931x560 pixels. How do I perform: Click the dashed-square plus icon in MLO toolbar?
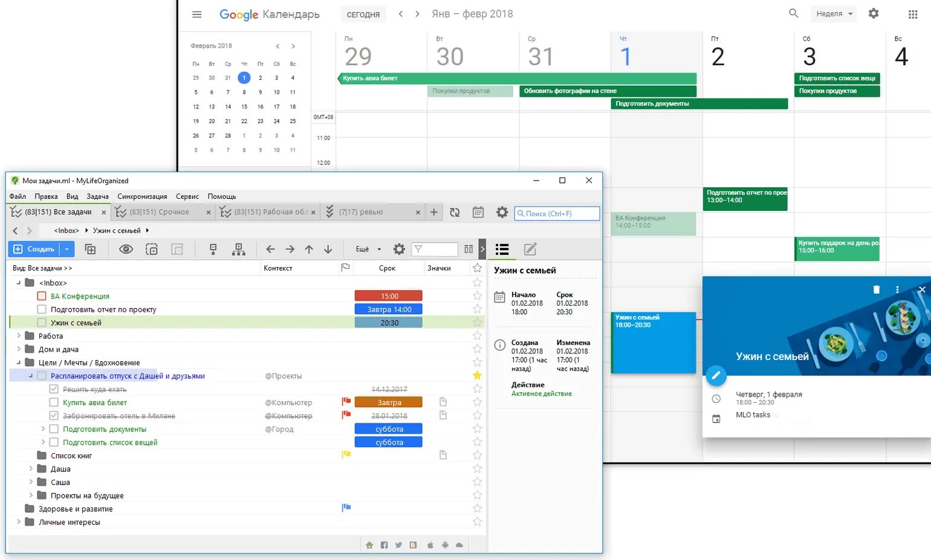(152, 249)
